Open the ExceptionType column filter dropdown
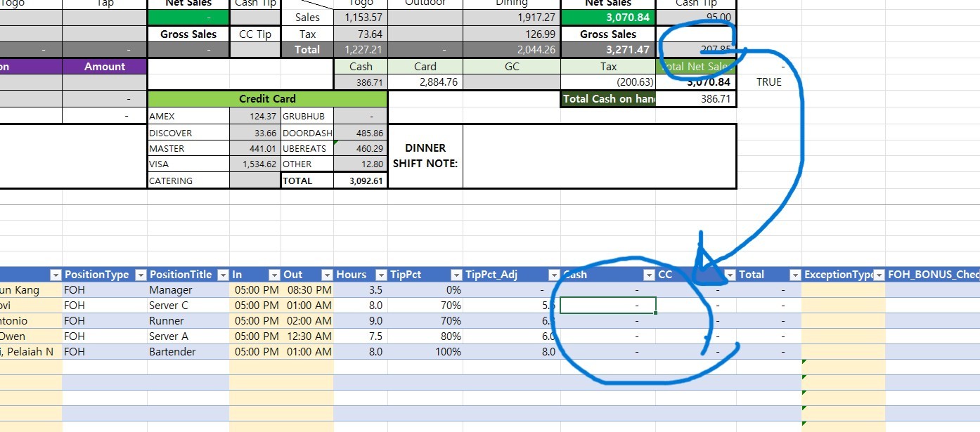The height and width of the screenshot is (432, 980). (879, 275)
